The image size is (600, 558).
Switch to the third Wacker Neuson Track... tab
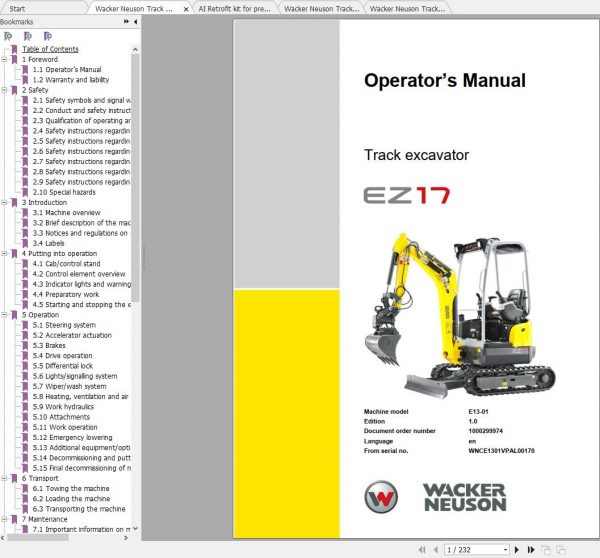[321, 8]
